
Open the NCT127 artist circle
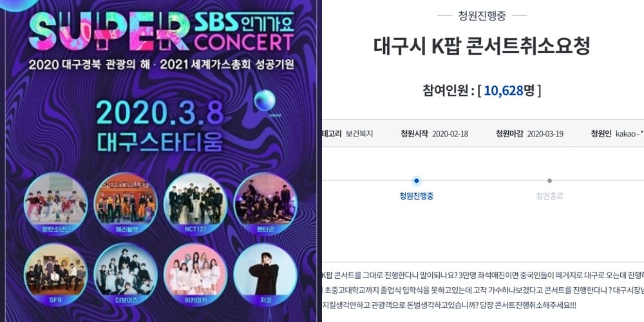196,204
